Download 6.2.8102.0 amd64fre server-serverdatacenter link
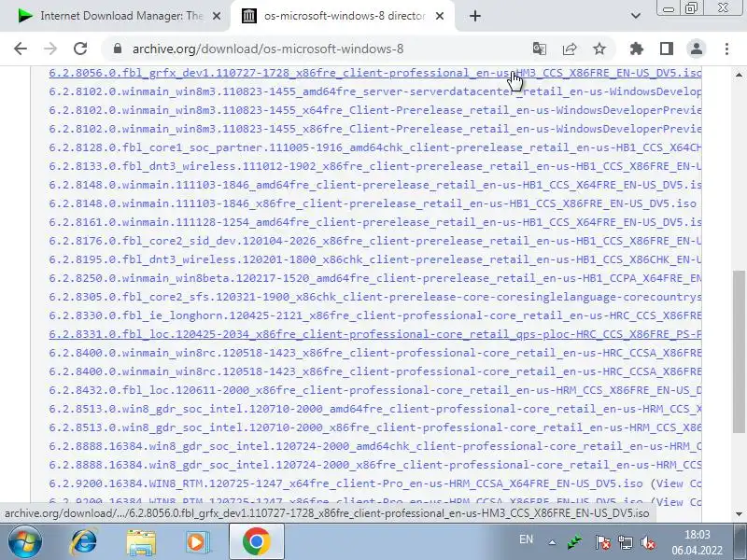This screenshot has width=747, height=560. (375, 91)
